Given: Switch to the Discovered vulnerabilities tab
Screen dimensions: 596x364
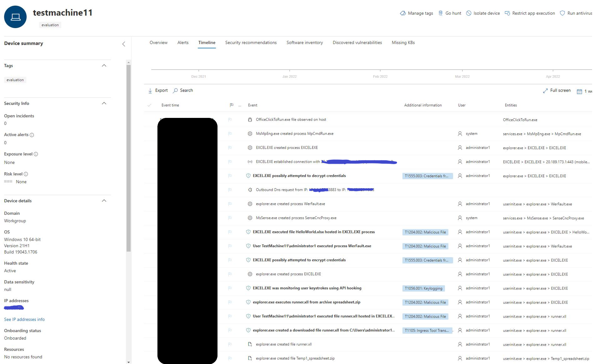Looking at the screenshot, I should [x=357, y=43].
